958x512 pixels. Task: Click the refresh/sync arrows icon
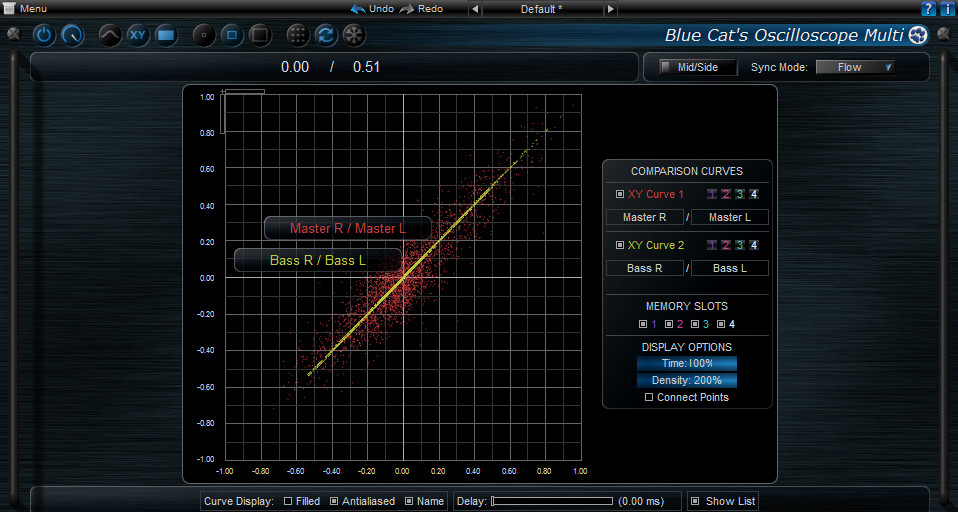tap(326, 35)
